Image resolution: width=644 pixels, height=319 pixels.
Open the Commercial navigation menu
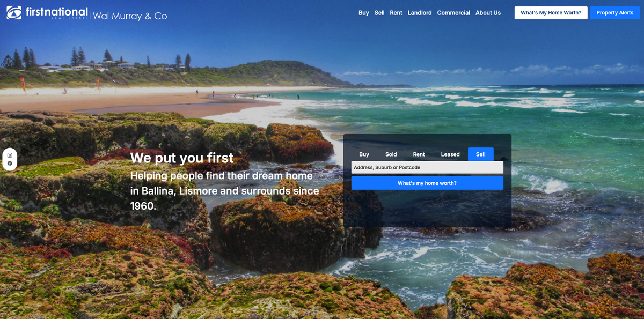tap(453, 13)
